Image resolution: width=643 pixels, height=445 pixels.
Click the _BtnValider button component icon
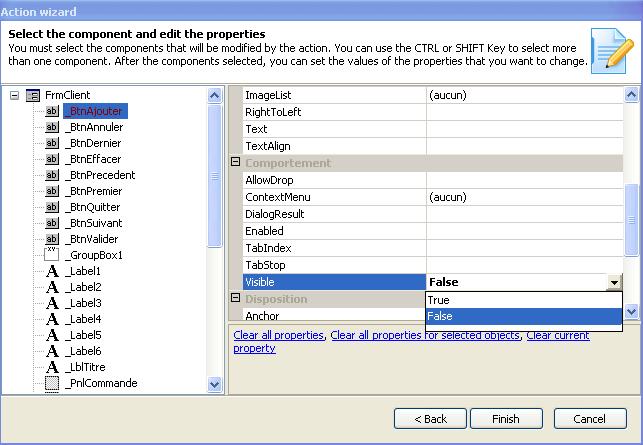[52, 239]
